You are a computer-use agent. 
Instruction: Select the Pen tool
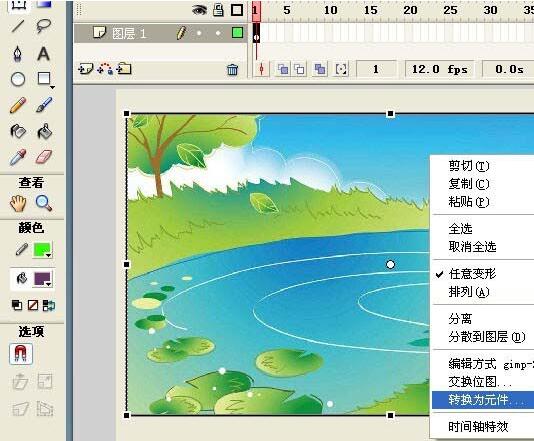[18, 54]
